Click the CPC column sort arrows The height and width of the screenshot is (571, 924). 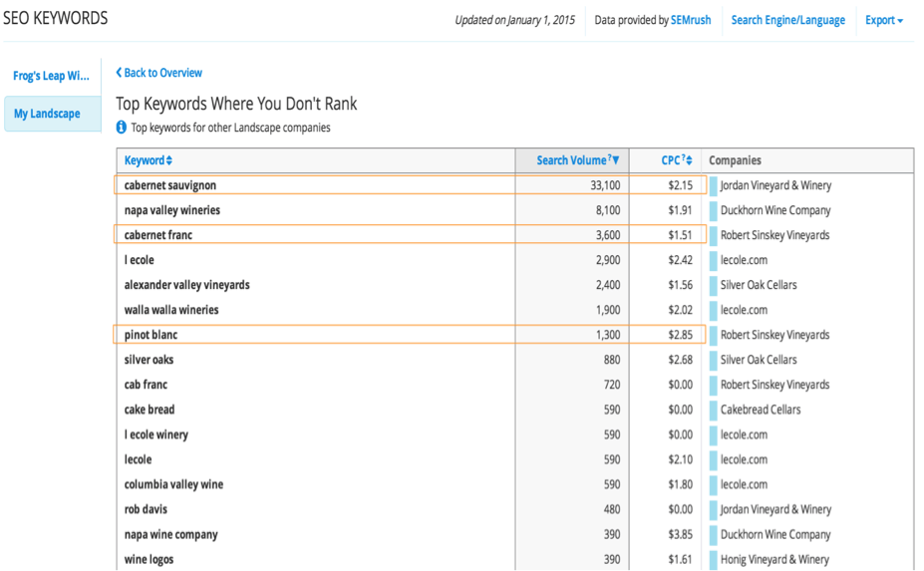pyautogui.click(x=689, y=160)
